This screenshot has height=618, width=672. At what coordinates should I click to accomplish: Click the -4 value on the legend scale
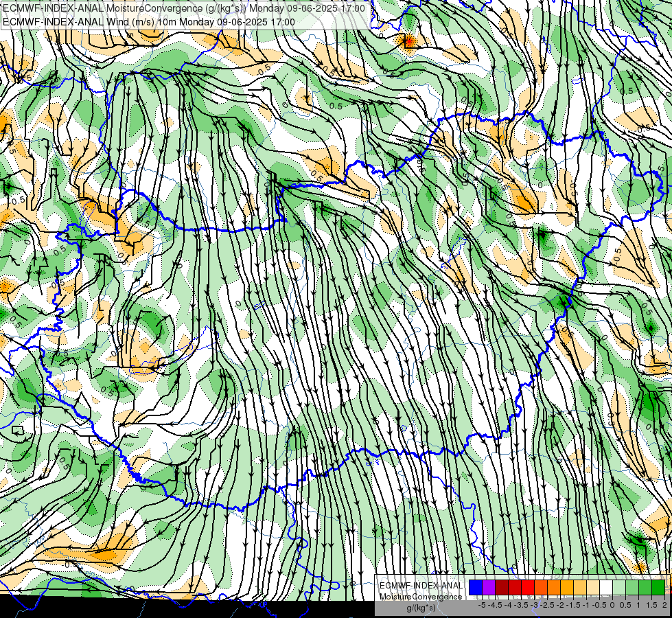pyautogui.click(x=508, y=605)
